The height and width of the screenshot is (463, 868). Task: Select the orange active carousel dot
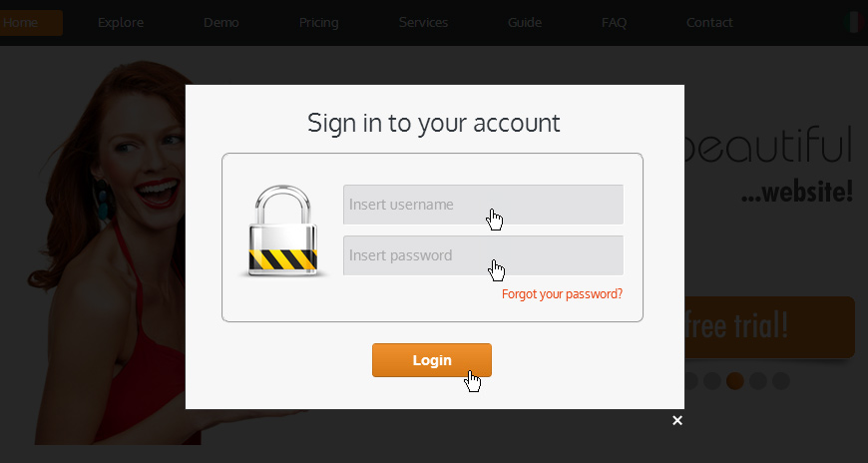[x=734, y=380]
